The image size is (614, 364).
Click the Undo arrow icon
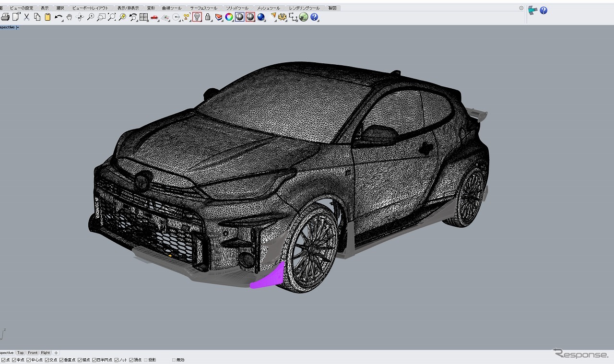click(58, 17)
